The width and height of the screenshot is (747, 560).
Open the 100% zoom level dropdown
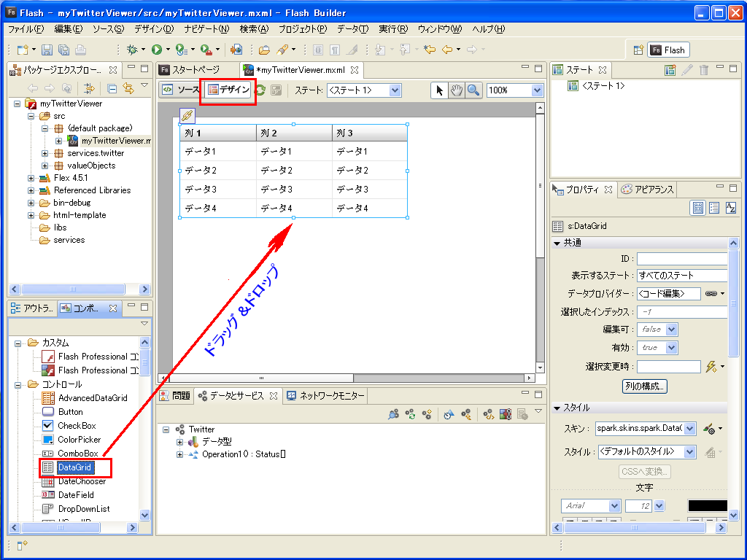(x=537, y=90)
